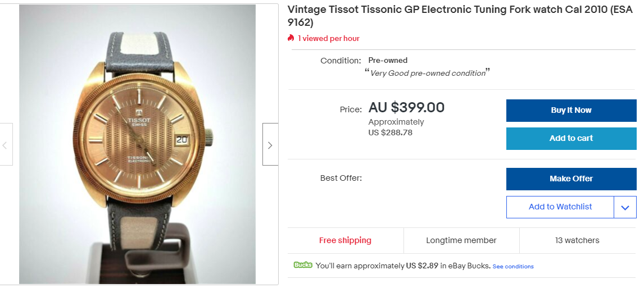Click the Pre-owned condition value
Image resolution: width=644 pixels, height=288 pixels.
(x=388, y=60)
